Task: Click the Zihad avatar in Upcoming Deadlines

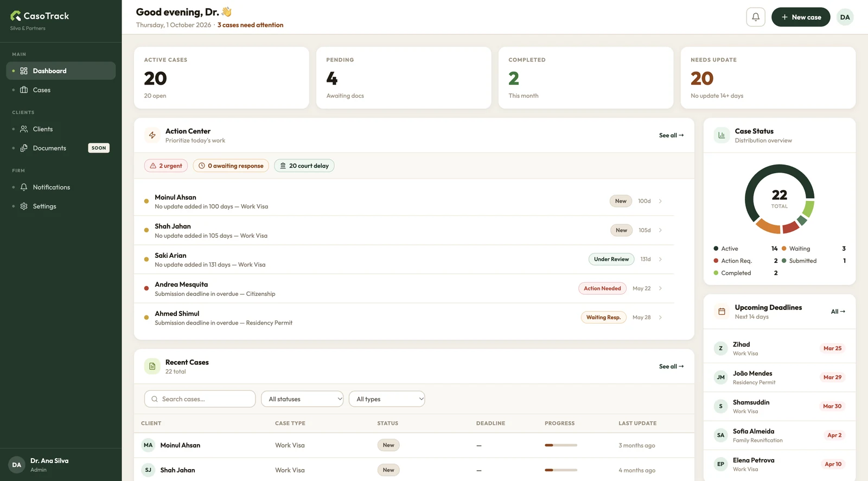Action: [x=720, y=349]
